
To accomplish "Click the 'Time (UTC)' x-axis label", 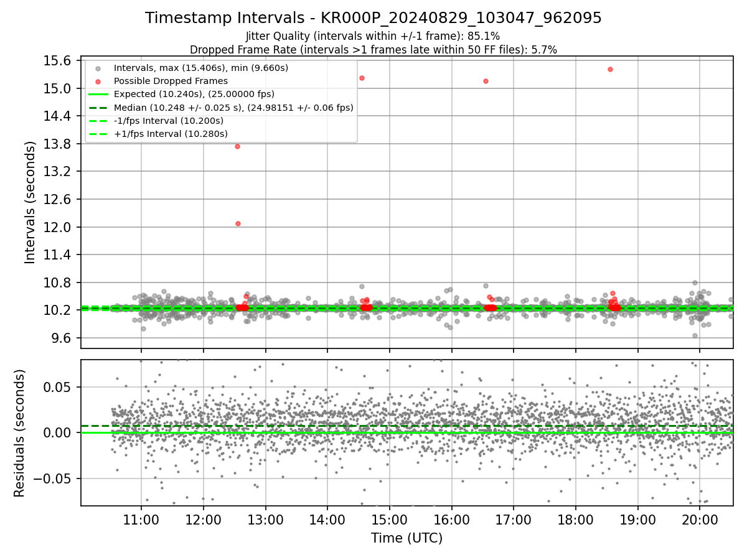I will click(x=407, y=538).
